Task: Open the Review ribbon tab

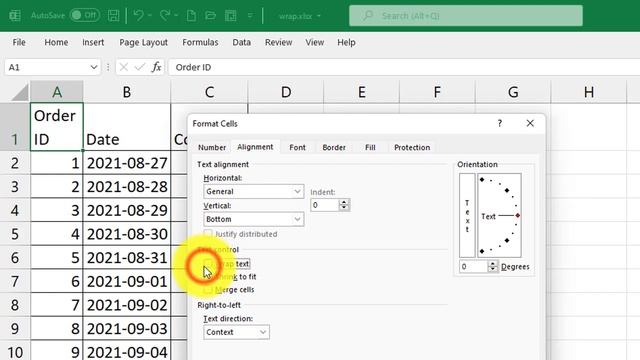Action: tap(278, 42)
